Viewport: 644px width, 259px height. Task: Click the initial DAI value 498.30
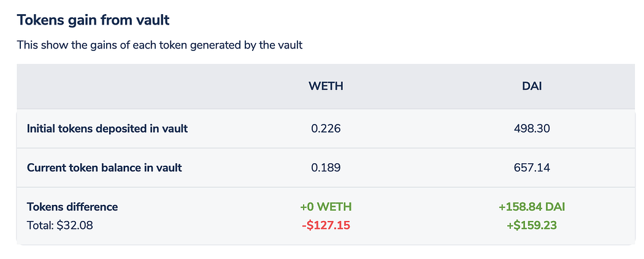click(x=532, y=129)
